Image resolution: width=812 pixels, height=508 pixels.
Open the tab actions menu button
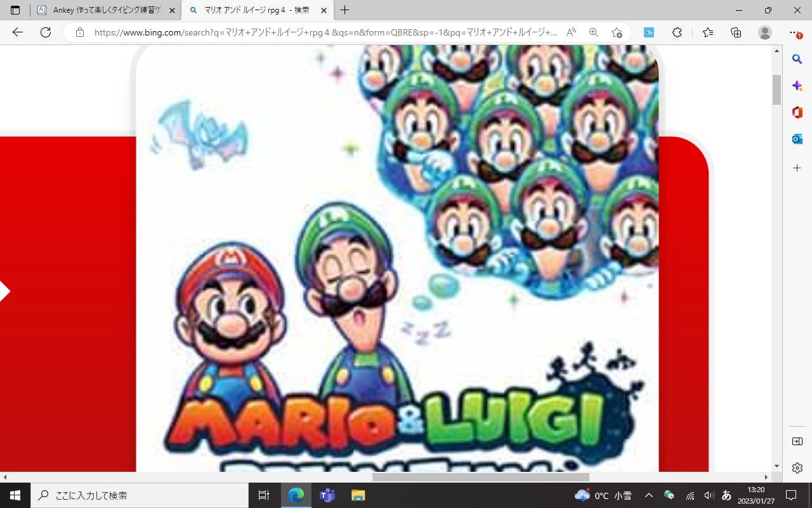pos(15,10)
